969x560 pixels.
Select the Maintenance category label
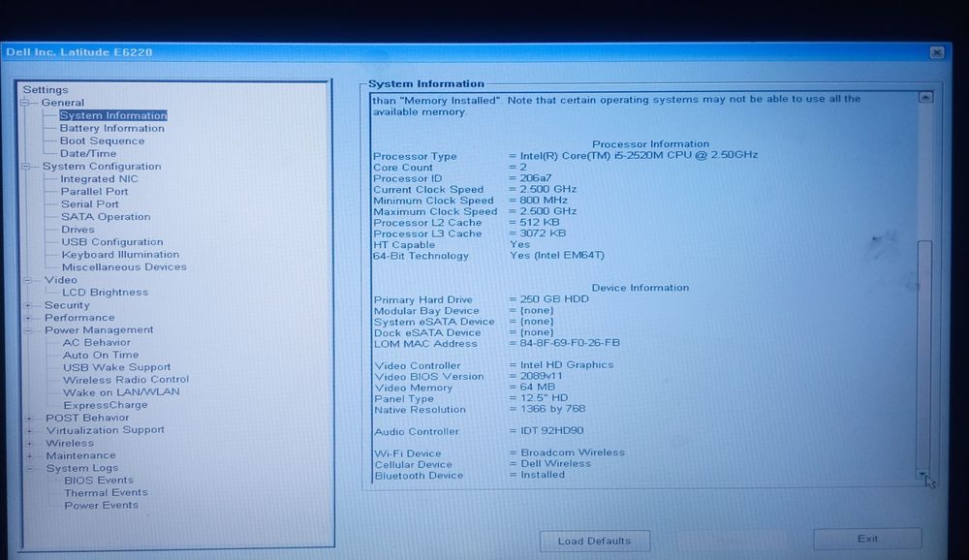coord(80,456)
